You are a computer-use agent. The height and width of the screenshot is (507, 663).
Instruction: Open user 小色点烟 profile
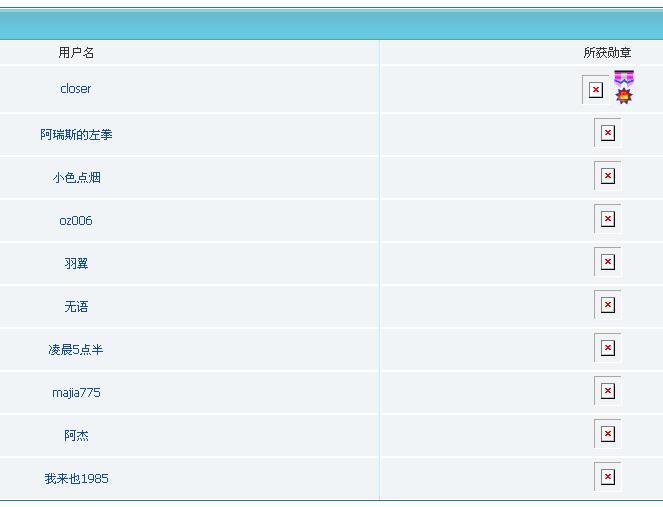point(77,178)
